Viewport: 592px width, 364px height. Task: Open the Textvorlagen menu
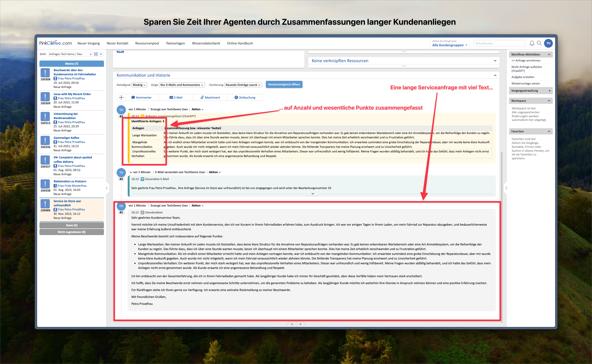coord(175,43)
